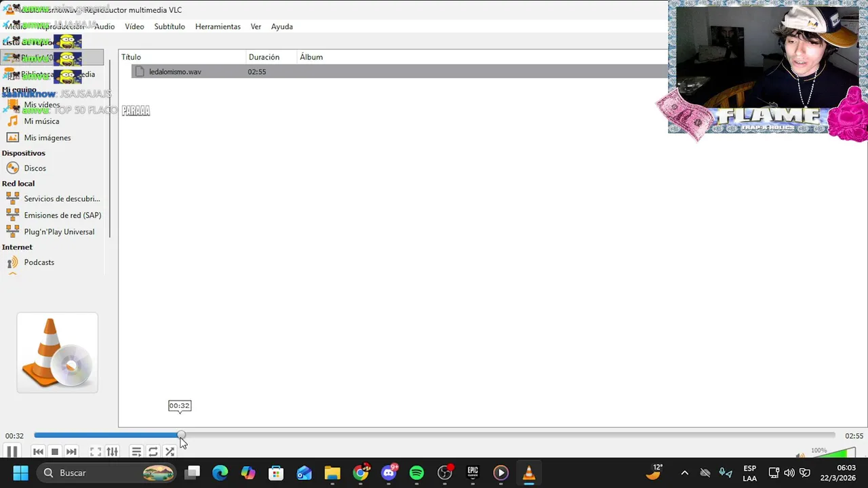Open File Explorer from taskbar

pyautogui.click(x=332, y=473)
